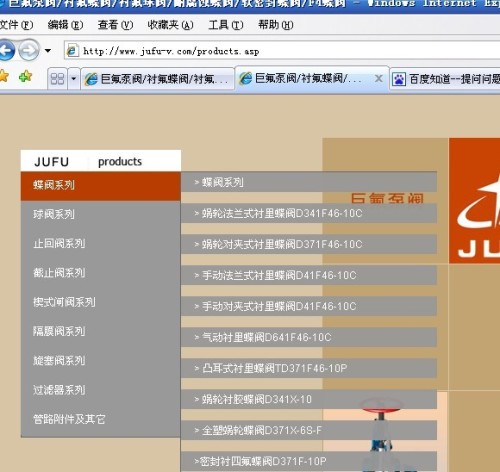This screenshot has height=472, width=500.
Task: Select 过滤器系列 category
Action: tap(101, 390)
